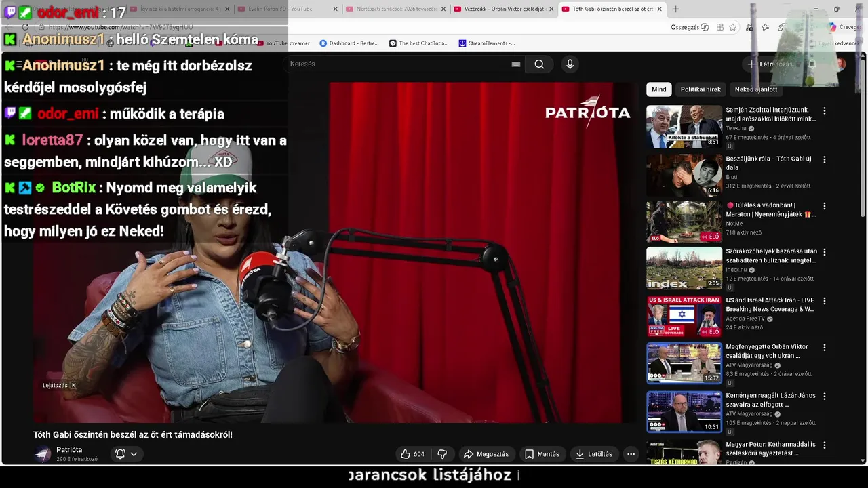Start voice search with the microphone icon
The height and width of the screenshot is (488, 868).
tap(570, 64)
